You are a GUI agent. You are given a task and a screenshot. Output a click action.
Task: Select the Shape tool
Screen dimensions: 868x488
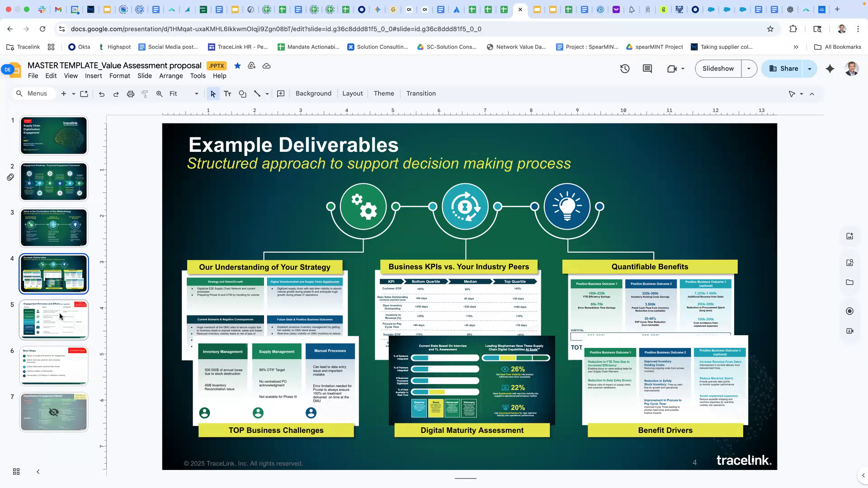point(242,94)
